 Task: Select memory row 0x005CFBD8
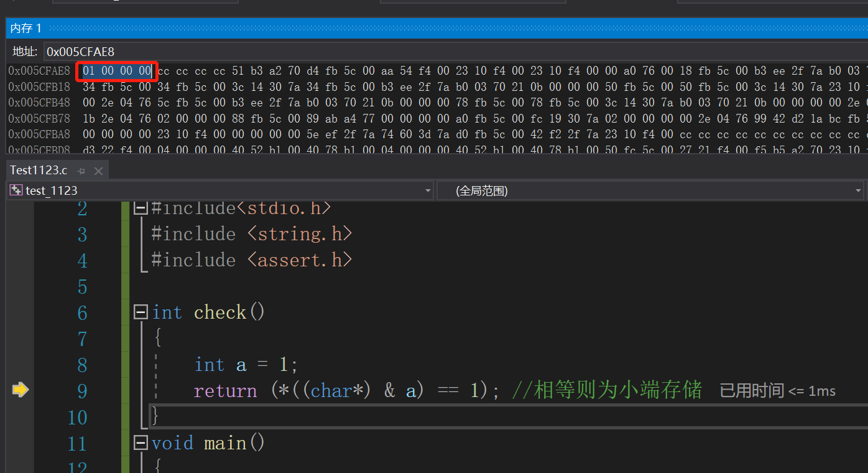438,149
